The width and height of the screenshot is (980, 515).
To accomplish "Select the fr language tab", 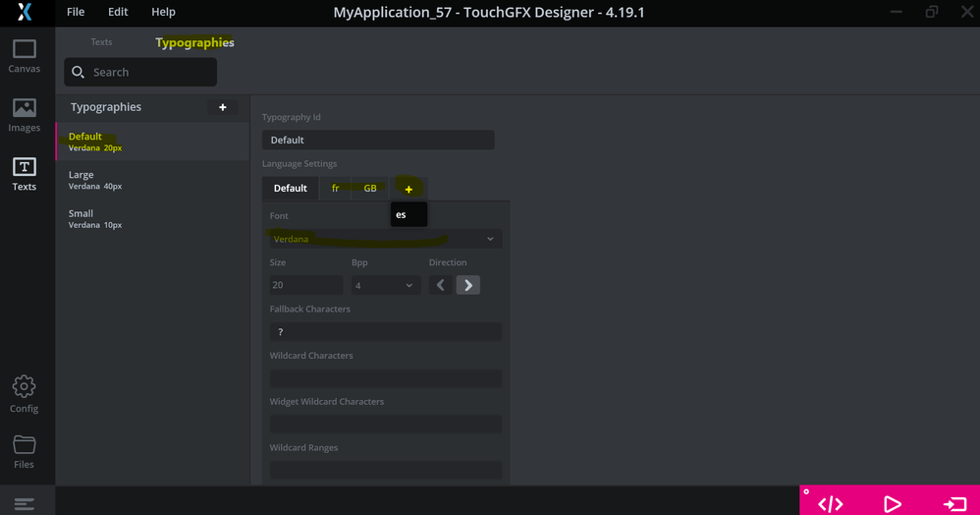I will click(x=335, y=189).
